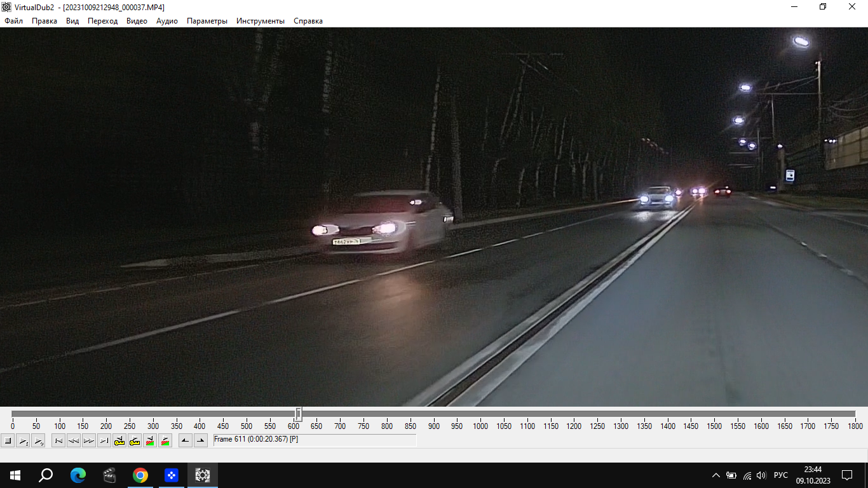Click the next scene search icon
The height and width of the screenshot is (488, 868).
click(x=165, y=440)
